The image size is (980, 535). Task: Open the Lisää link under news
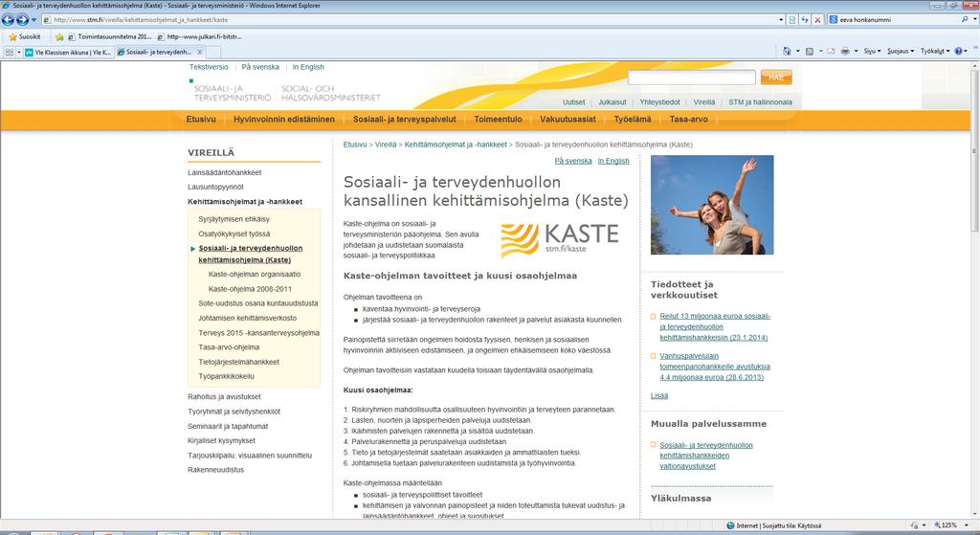pyautogui.click(x=659, y=395)
